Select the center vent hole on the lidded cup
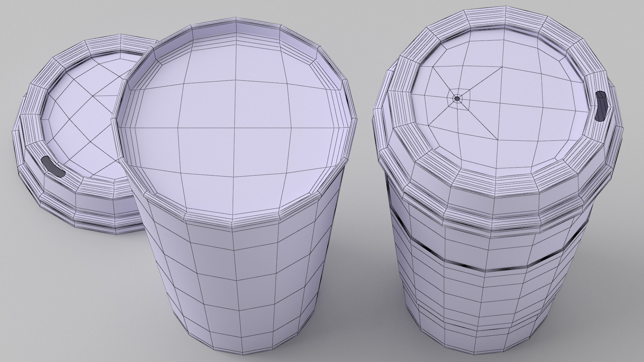644x362 pixels. pyautogui.click(x=457, y=99)
